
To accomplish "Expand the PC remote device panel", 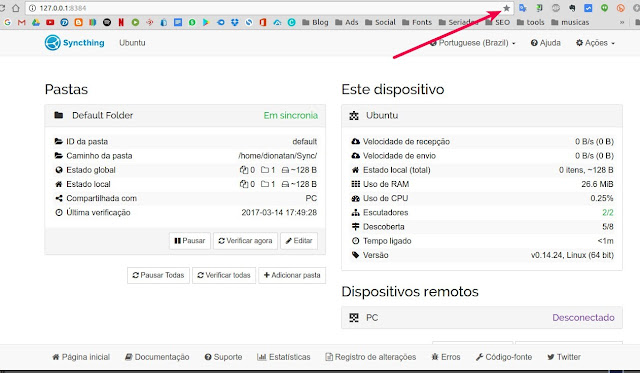I will (482, 317).
